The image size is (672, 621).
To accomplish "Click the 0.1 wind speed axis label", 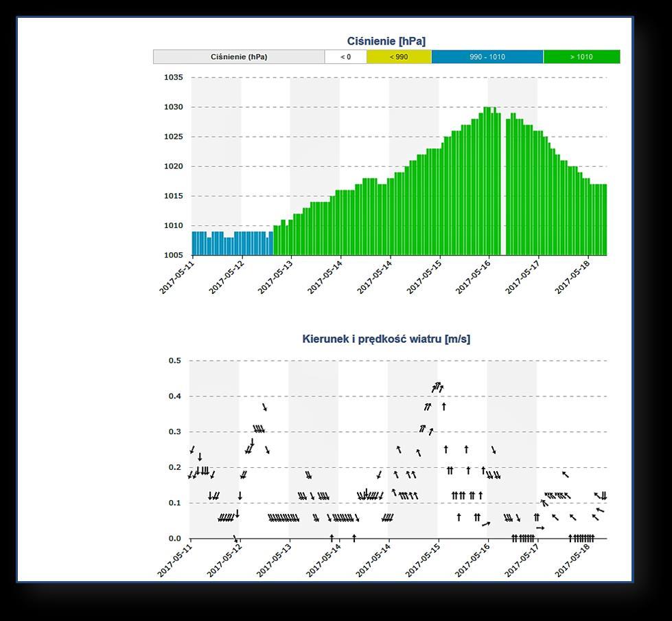I will point(175,503).
